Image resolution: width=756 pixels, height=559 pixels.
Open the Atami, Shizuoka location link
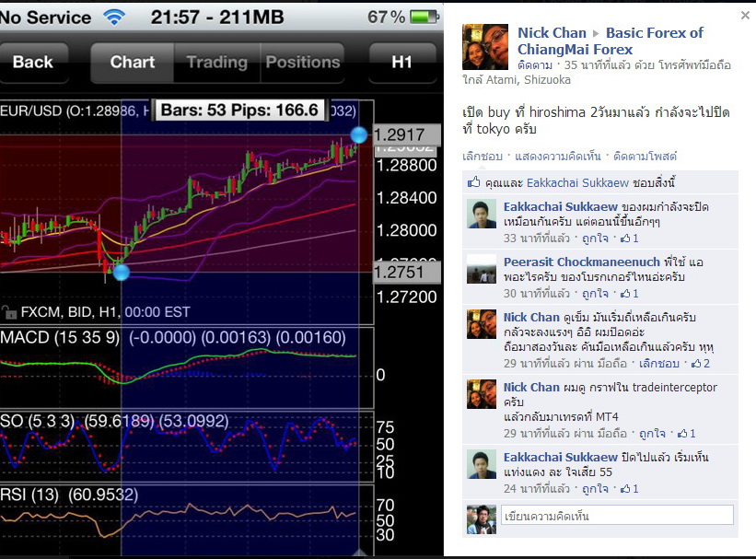[529, 79]
